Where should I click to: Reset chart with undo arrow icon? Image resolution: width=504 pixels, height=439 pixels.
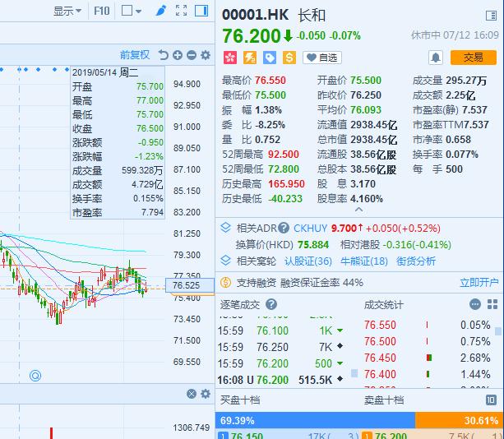164,55
